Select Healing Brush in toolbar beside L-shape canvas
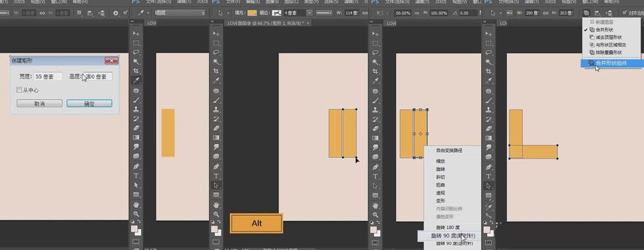Screen dimensions: 644x250 coord(488,90)
